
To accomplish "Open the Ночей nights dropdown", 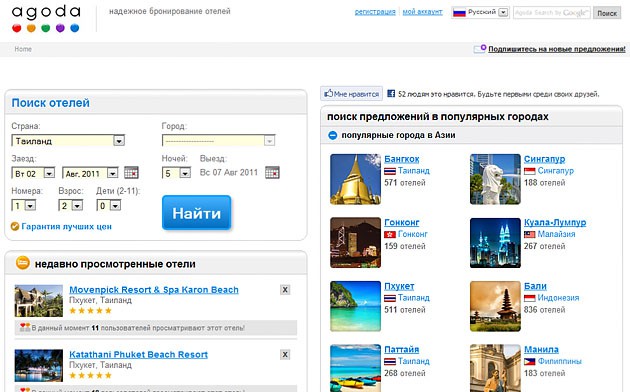I will [x=176, y=173].
